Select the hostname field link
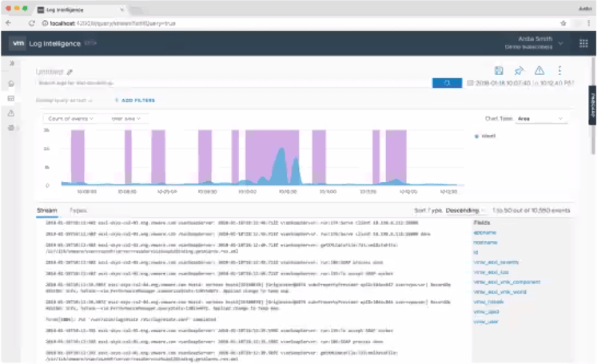 (x=485, y=243)
